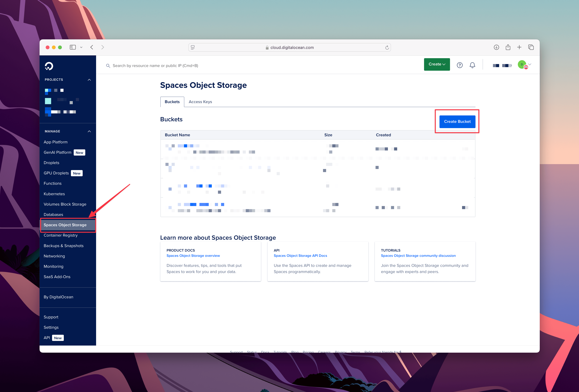The width and height of the screenshot is (579, 392).
Task: Open Support in the sidebar
Action: (51, 317)
